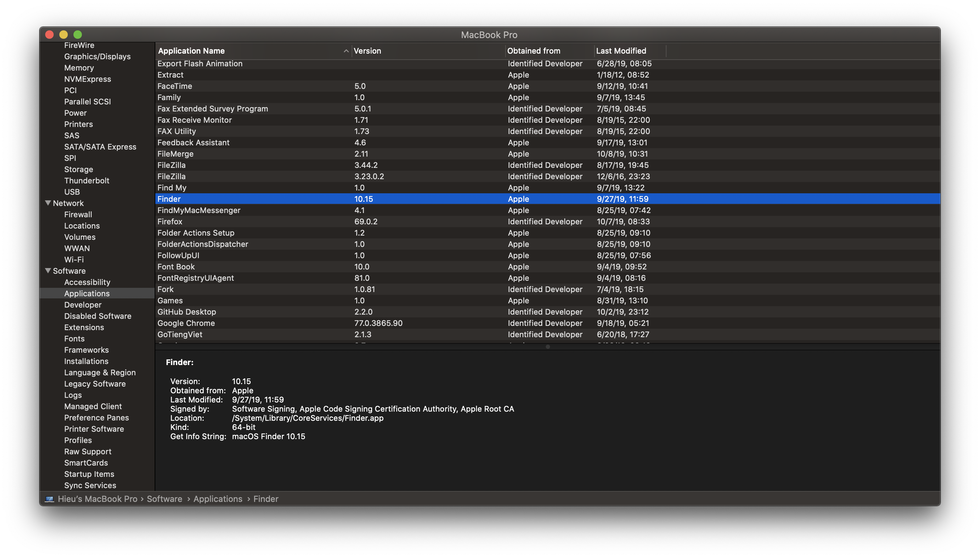Open Fonts in the sidebar
Viewport: 980px width, 558px height.
click(x=74, y=338)
